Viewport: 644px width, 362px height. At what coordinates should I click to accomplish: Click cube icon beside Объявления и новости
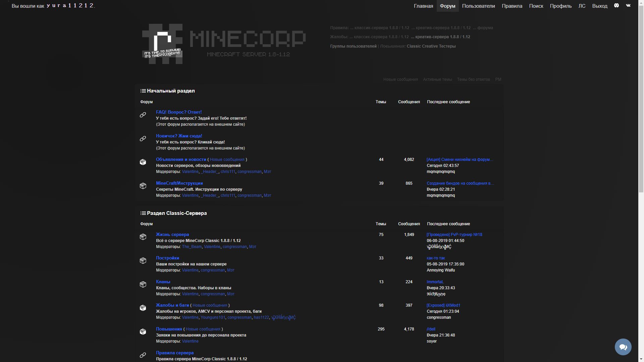143,162
